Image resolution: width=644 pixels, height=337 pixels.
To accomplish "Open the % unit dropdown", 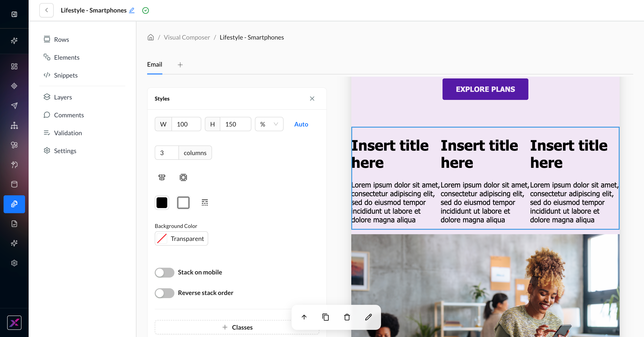I will point(269,124).
